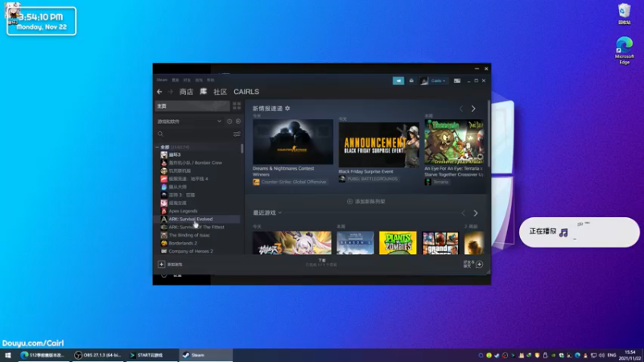Select The Binding of Isaac
The image size is (644, 362).
point(189,235)
